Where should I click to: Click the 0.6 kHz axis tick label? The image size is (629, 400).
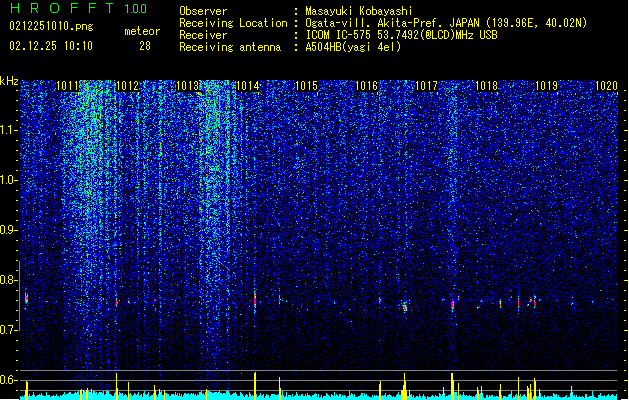click(x=9, y=380)
